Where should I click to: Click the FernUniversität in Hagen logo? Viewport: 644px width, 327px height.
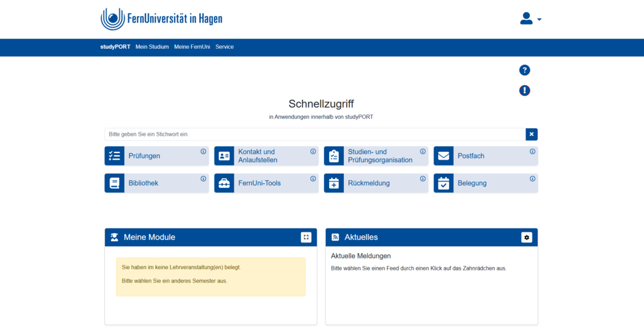click(162, 19)
